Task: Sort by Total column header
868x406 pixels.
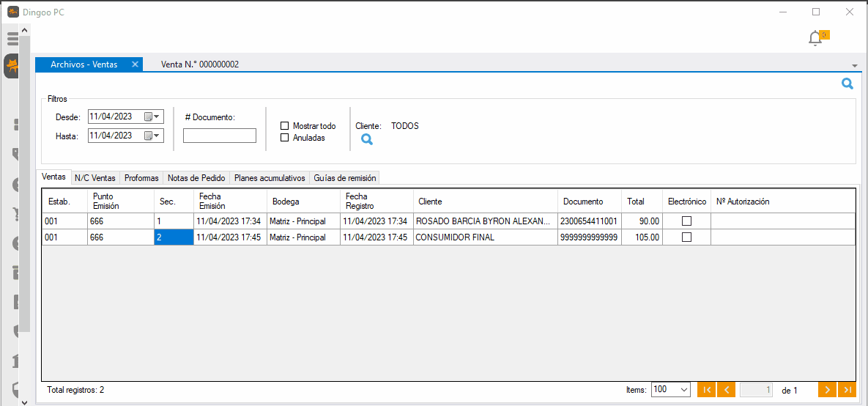Action: coord(642,201)
